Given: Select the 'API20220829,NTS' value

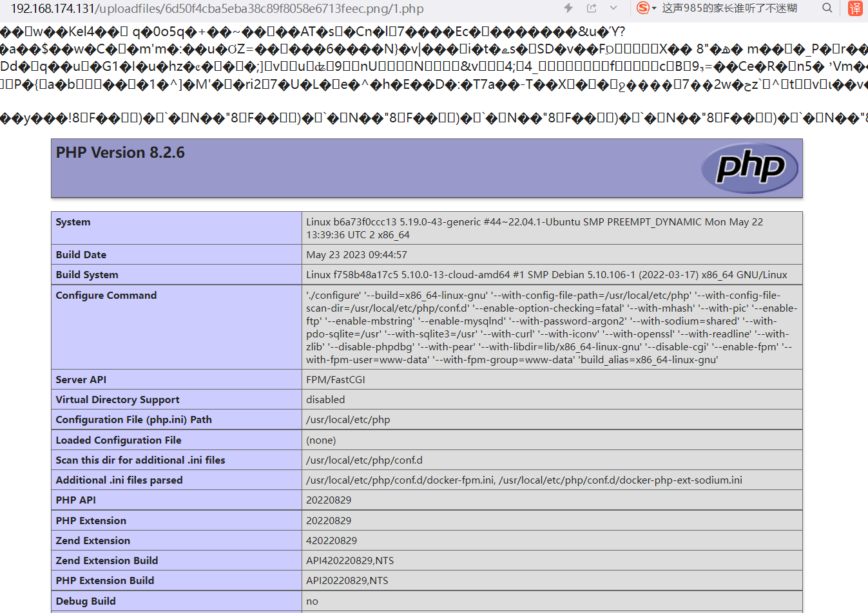Looking at the screenshot, I should [347, 581].
